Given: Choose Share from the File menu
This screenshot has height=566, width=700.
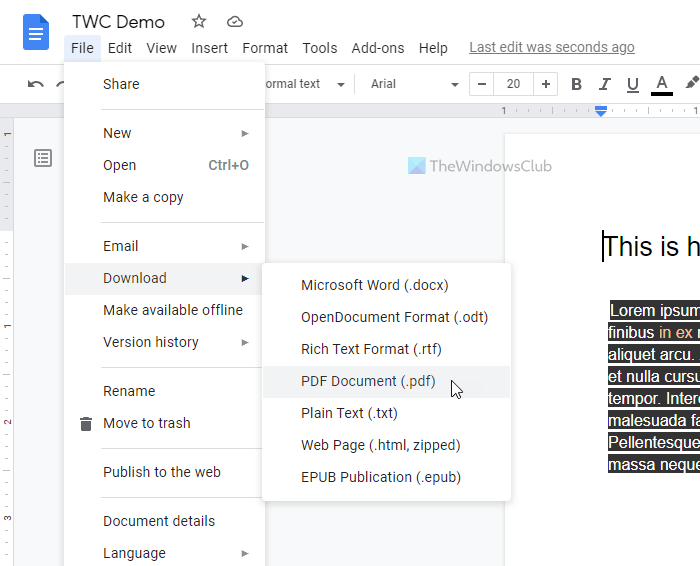Looking at the screenshot, I should 165,84.
